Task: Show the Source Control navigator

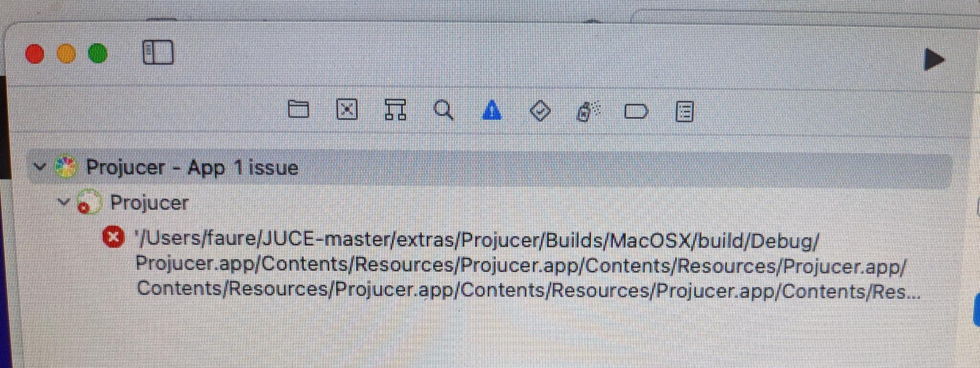Action: tap(347, 109)
